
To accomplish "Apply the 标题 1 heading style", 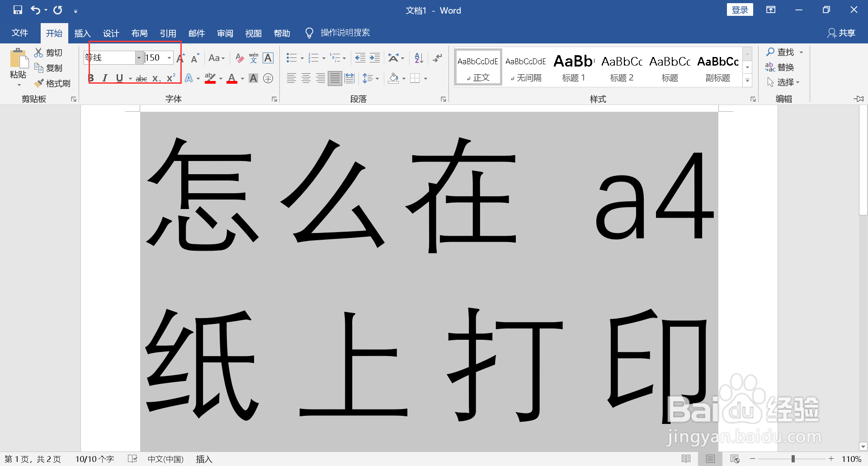I will point(574,67).
